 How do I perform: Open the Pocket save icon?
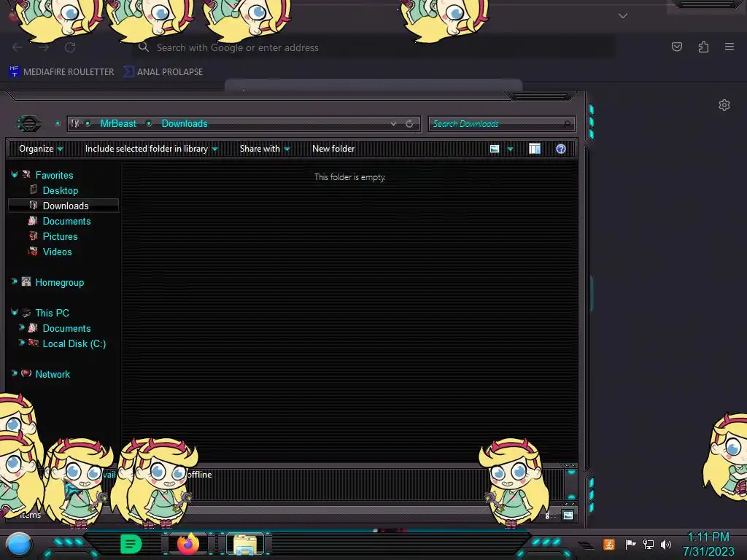tap(676, 47)
